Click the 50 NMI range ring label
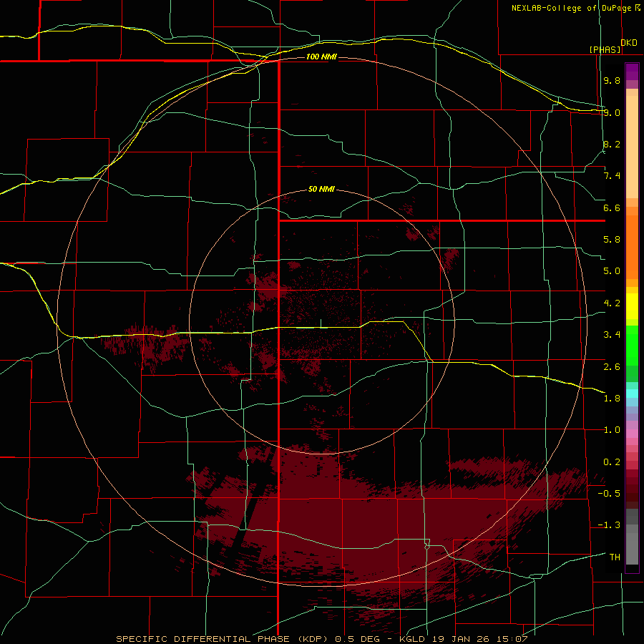The image size is (644, 644). point(321,189)
